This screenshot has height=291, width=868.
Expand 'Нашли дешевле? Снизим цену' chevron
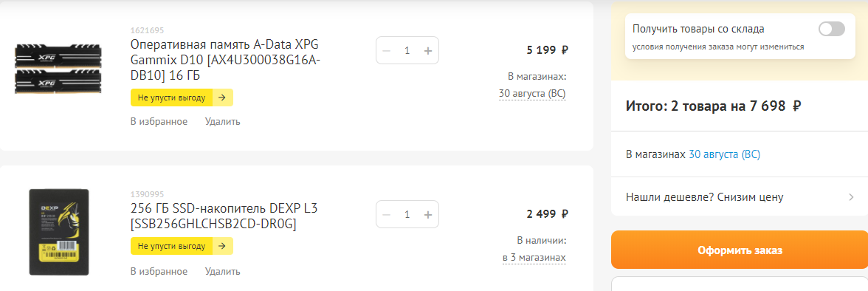point(851,196)
